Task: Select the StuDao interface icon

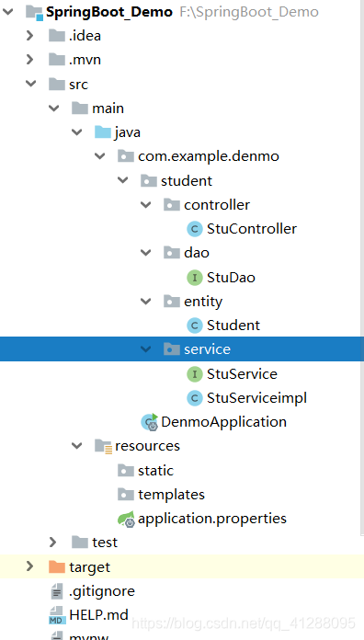Action: (x=195, y=278)
